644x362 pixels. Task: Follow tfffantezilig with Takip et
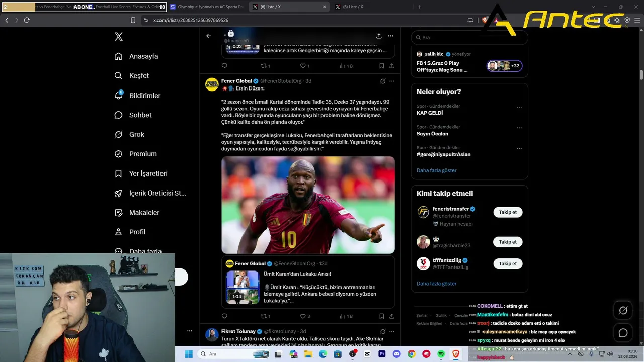click(x=508, y=263)
